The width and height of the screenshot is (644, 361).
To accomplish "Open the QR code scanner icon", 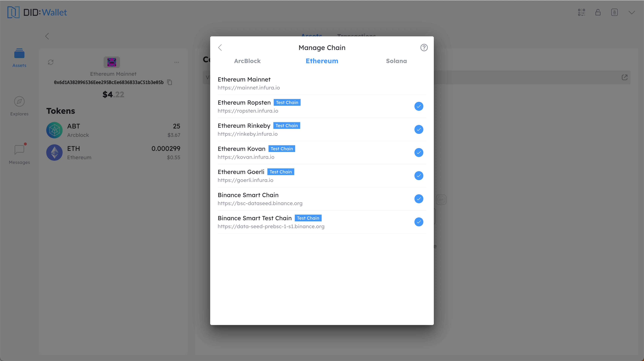I will 582,12.
